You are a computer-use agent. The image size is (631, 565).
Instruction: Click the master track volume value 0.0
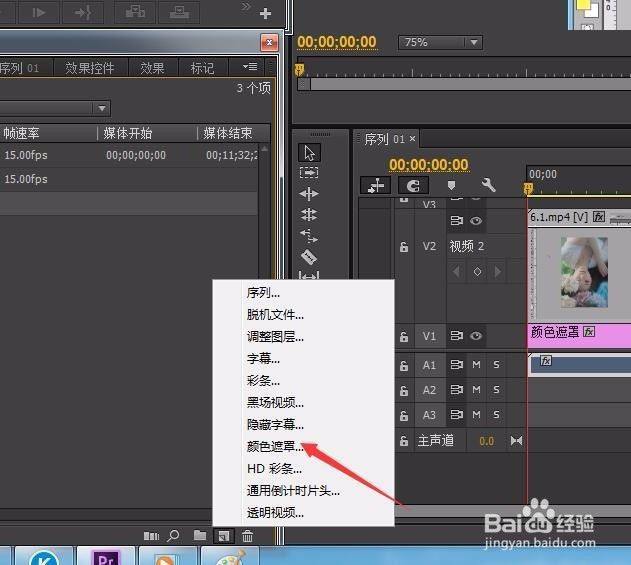487,441
